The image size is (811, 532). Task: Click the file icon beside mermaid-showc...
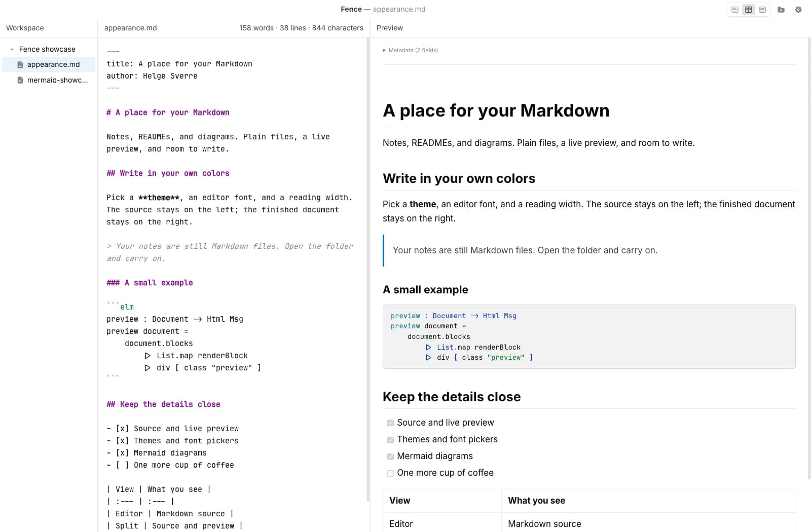coord(20,80)
